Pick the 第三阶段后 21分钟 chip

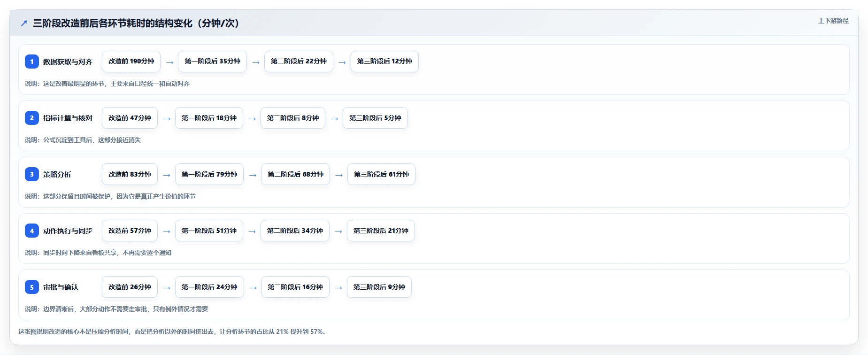pos(381,231)
